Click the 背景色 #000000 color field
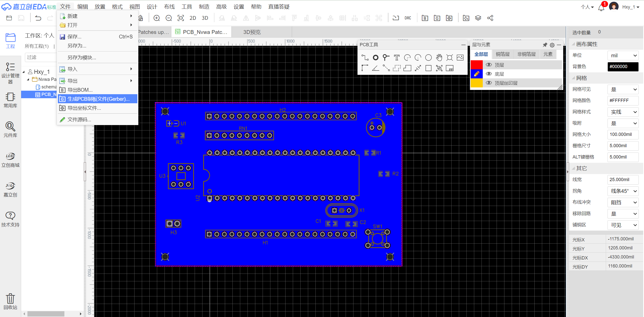The height and width of the screenshot is (317, 644). pyautogui.click(x=623, y=67)
